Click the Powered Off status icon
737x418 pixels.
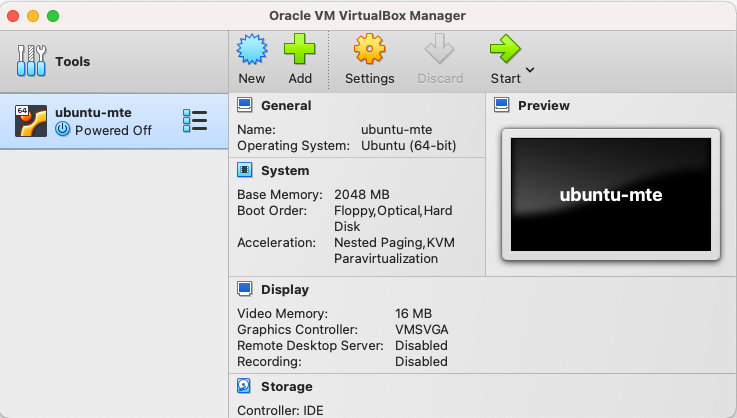63,129
